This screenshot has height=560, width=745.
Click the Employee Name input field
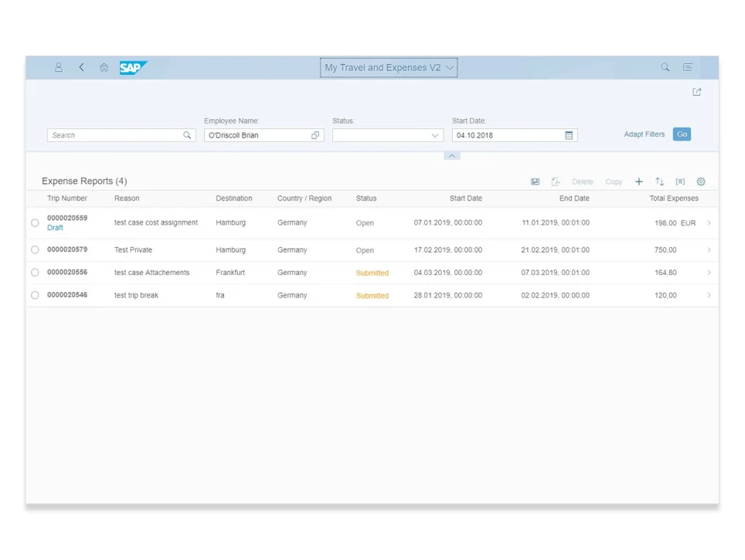[x=264, y=135]
